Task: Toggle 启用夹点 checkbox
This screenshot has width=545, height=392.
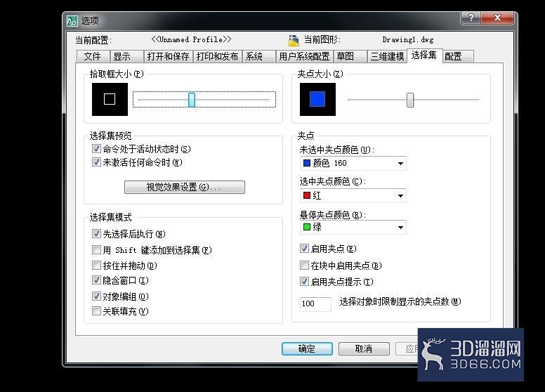Action: 304,248
